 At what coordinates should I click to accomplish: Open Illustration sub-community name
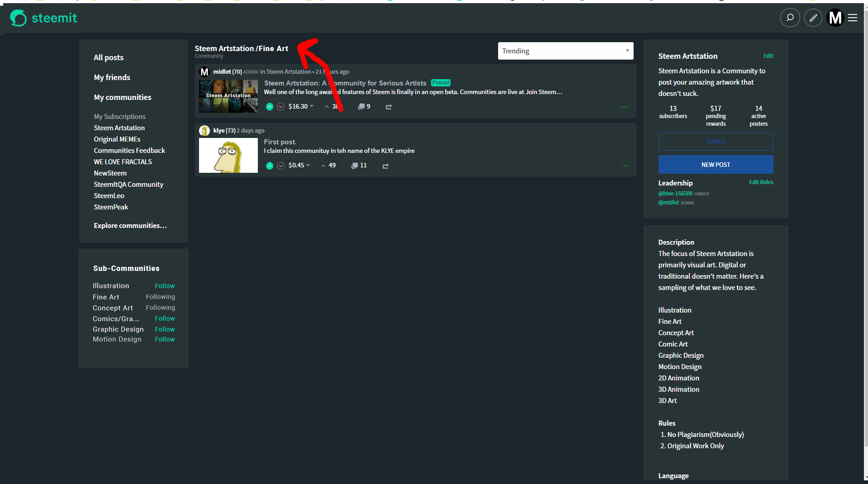111,286
